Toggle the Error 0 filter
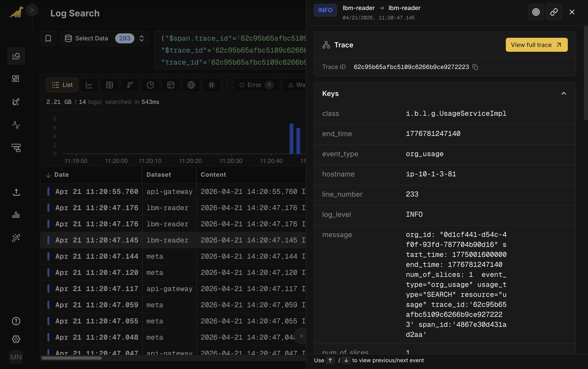588x369 pixels. (256, 85)
